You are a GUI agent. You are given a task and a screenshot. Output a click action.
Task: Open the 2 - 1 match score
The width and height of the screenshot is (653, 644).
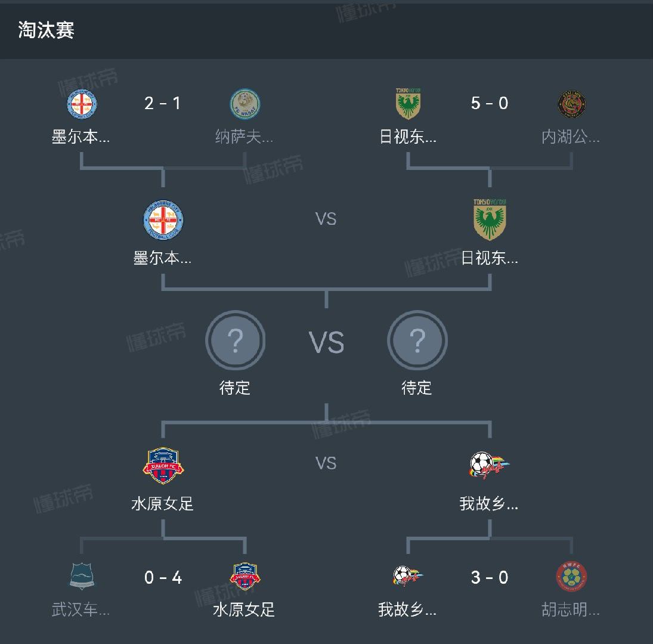tap(163, 104)
